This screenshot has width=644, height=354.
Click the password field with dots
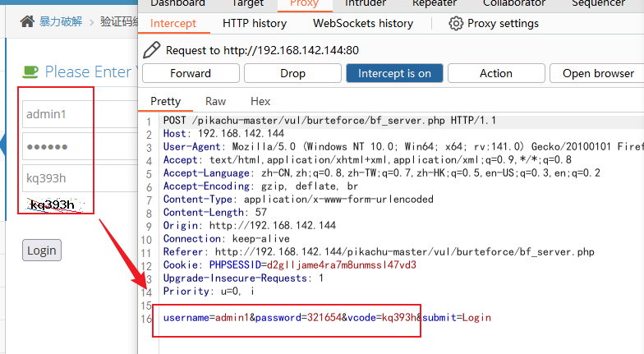point(80,146)
